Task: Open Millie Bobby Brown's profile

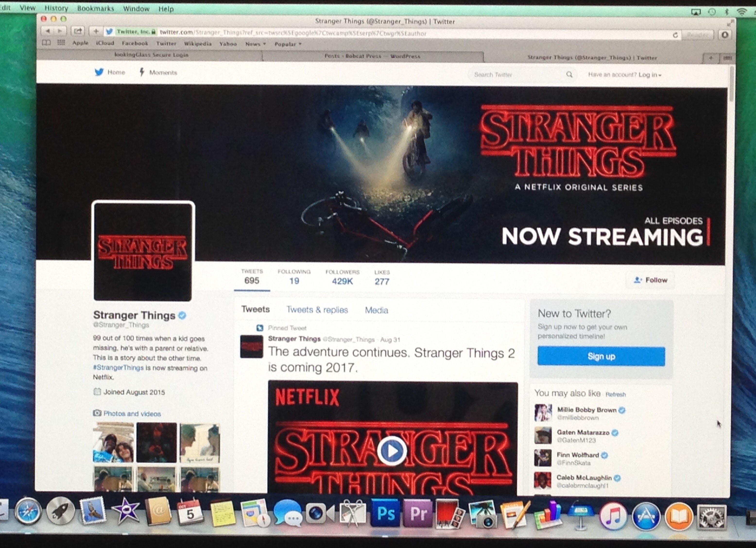Action: 587,410
